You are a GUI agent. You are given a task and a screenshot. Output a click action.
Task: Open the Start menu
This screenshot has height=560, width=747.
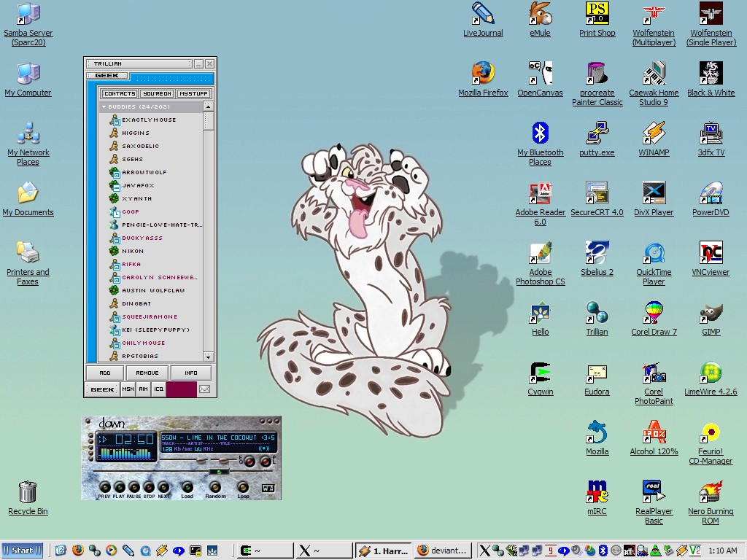[22, 551]
